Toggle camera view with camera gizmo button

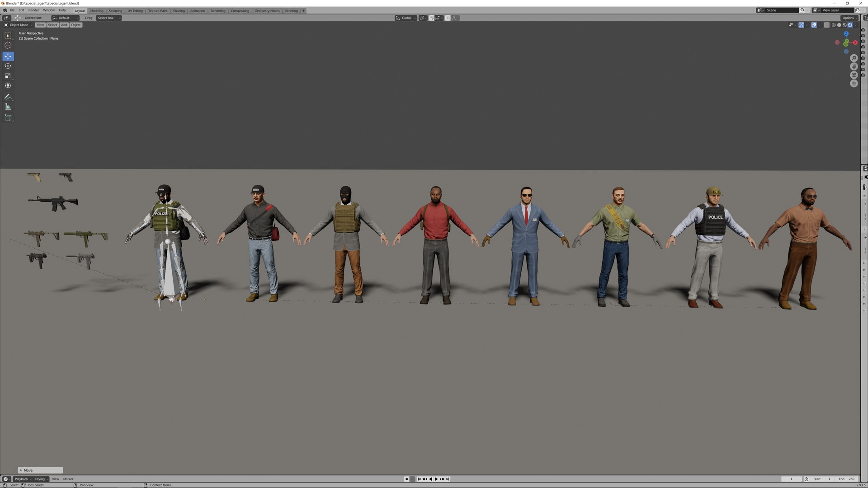click(x=854, y=75)
